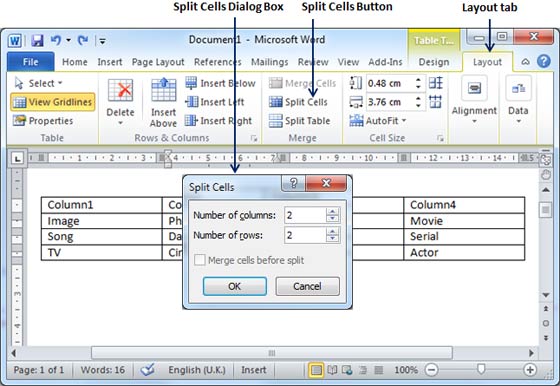
Task: Open the Undo history dropdown arrow
Action: (68, 40)
